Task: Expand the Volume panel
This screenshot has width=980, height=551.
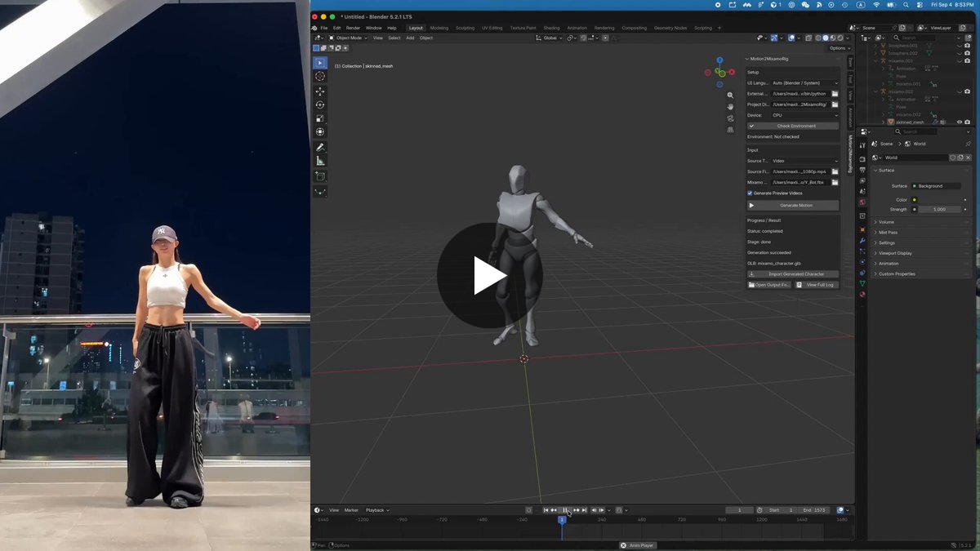Action: coord(920,222)
